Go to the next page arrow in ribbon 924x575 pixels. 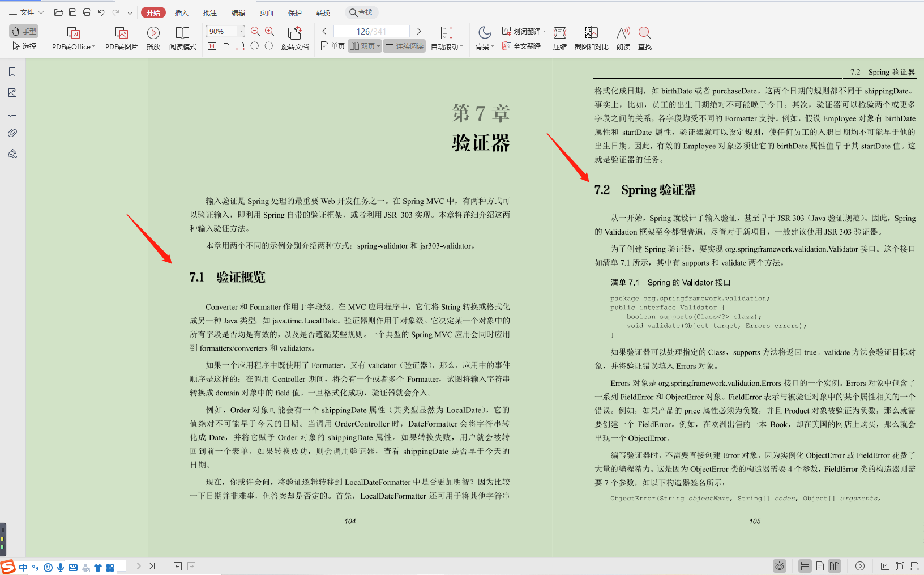419,31
